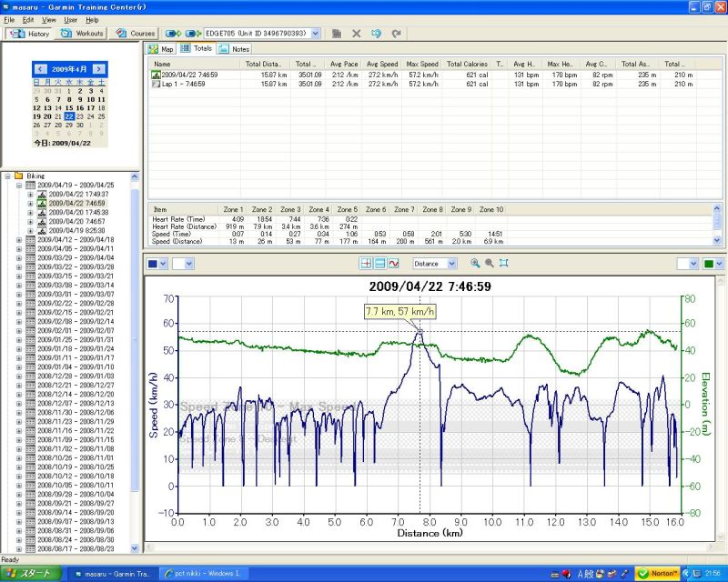This screenshot has height=582, width=728.
Task: Sort by the Total Calories column header
Action: tap(467, 64)
